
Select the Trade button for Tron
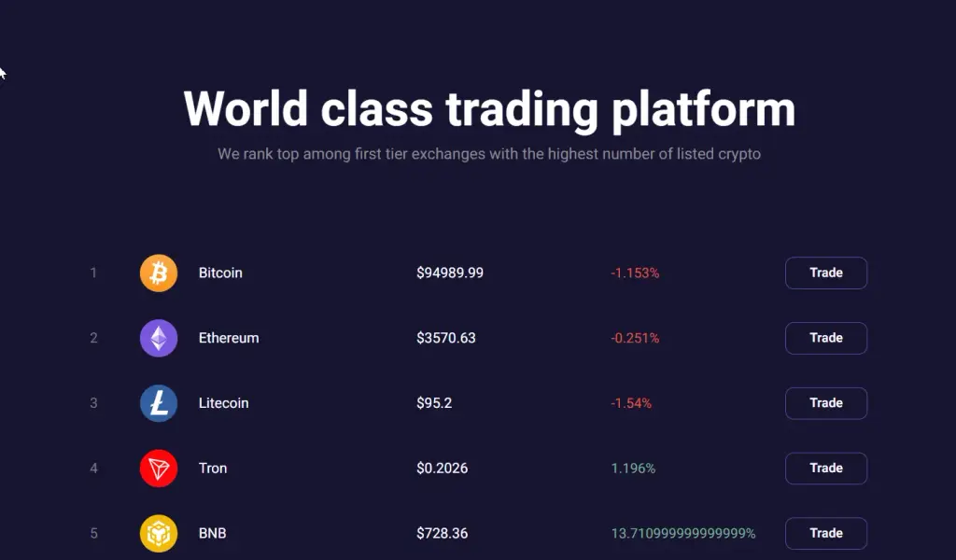(x=826, y=468)
